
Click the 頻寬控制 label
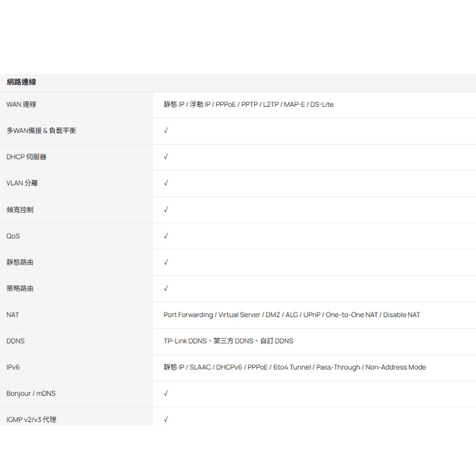tap(20, 210)
